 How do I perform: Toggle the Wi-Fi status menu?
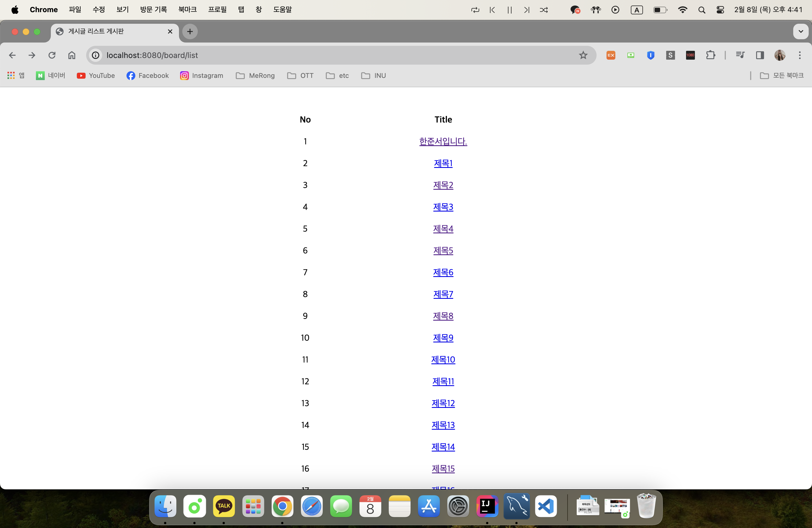683,10
